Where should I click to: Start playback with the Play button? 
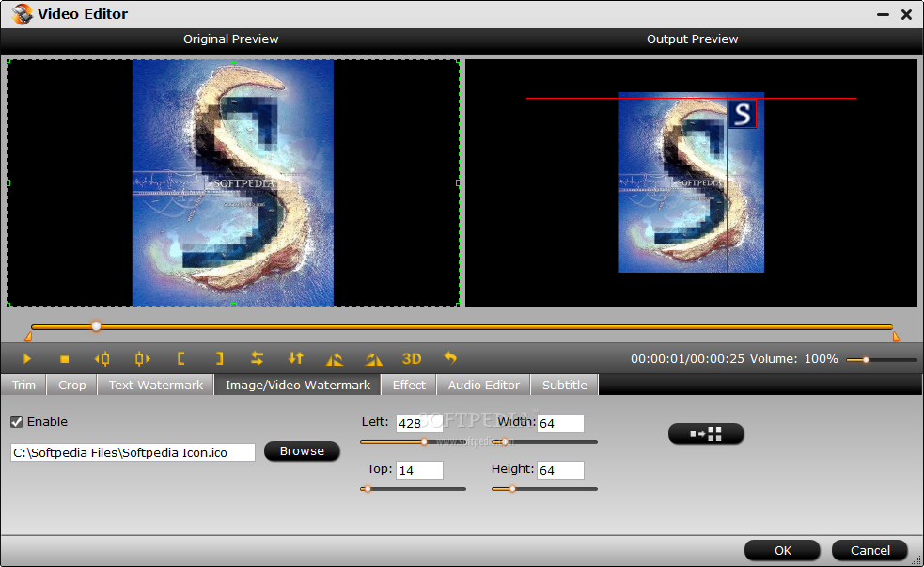tap(26, 358)
